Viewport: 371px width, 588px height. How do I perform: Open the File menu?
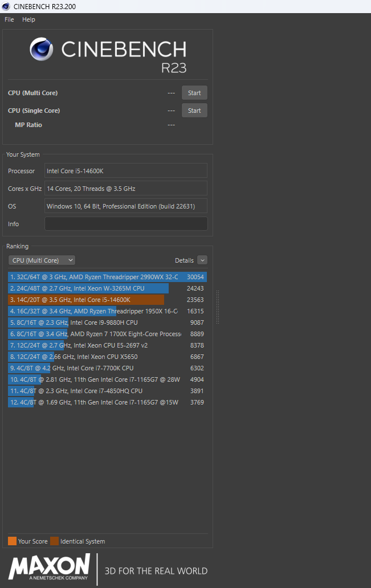point(9,19)
